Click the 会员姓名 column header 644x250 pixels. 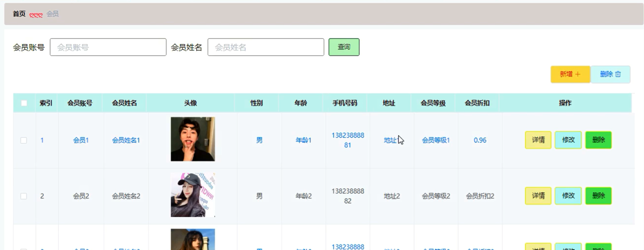coord(125,103)
